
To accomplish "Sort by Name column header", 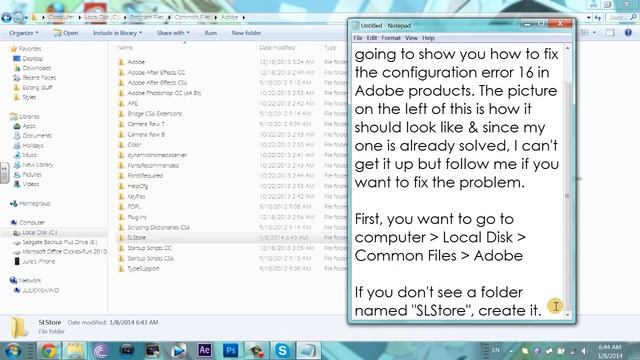I will pos(125,48).
